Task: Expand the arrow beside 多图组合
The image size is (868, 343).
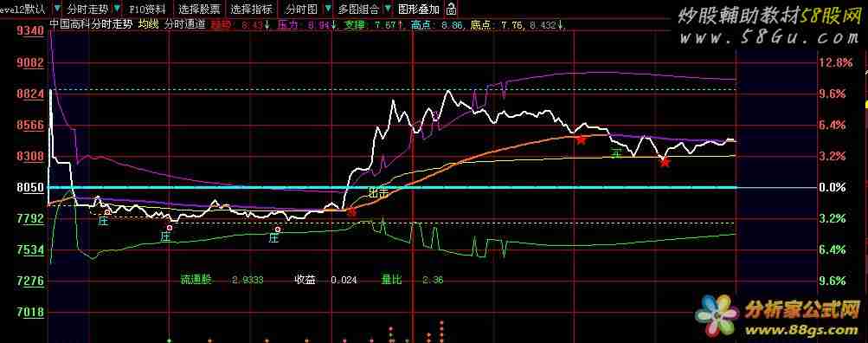Action: point(388,9)
